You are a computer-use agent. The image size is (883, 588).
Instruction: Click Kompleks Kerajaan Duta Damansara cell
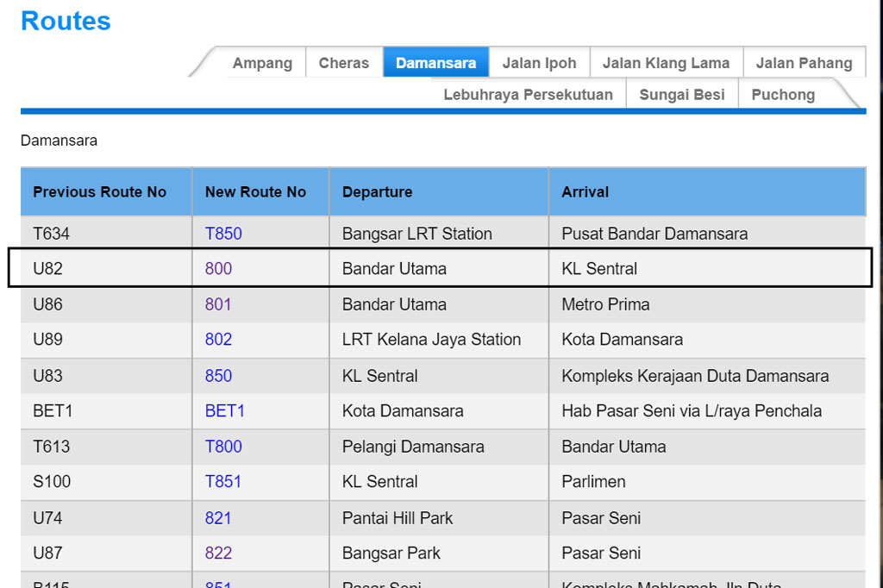pos(707,376)
